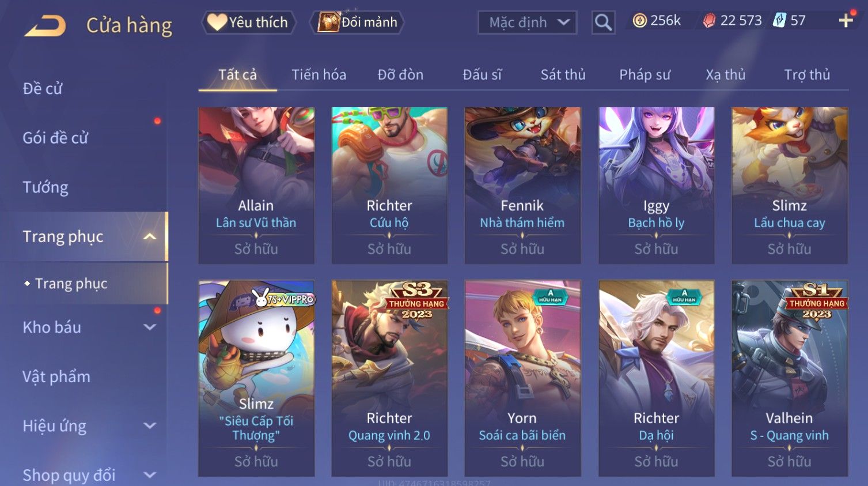Viewport: 868px width, 486px height.
Task: Open Tướng in the sidebar
Action: coord(45,187)
